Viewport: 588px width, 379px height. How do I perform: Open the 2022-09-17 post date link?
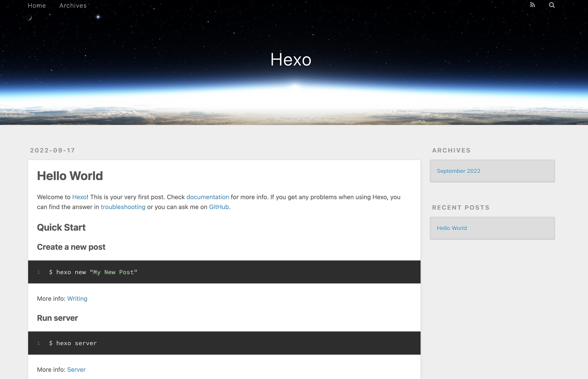(52, 150)
